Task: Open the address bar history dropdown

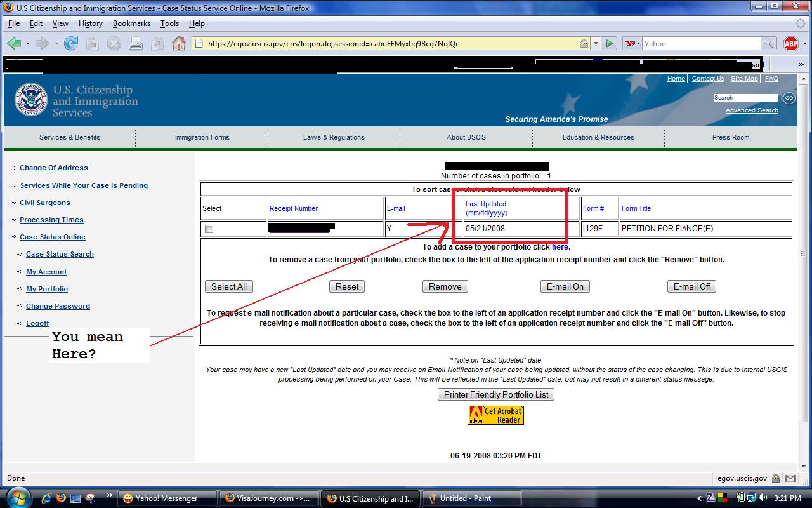Action: [596, 44]
